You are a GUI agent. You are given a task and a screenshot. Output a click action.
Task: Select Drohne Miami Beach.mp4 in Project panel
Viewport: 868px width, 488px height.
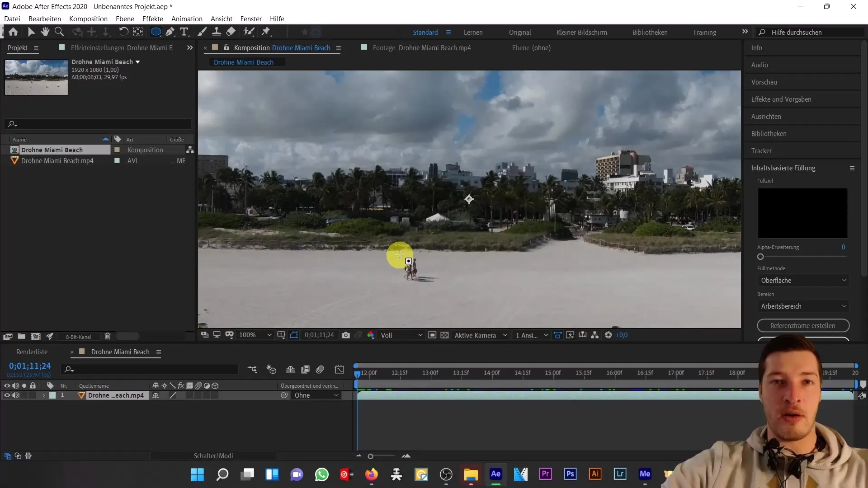click(x=57, y=161)
